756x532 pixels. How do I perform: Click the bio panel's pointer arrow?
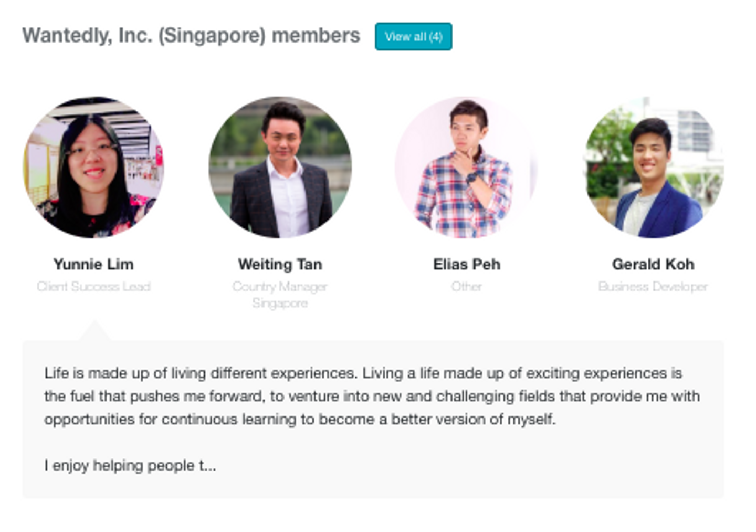[94, 332]
